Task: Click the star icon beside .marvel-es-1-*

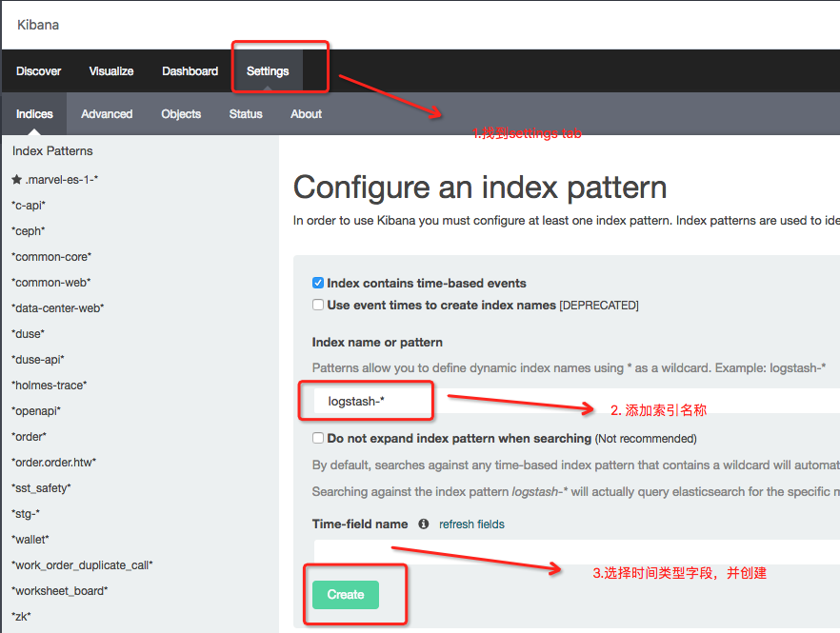Action: pyautogui.click(x=16, y=179)
